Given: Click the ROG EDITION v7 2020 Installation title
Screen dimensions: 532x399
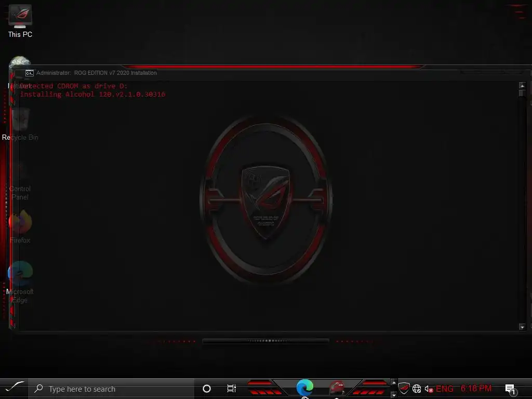Looking at the screenshot, I should click(x=115, y=73).
